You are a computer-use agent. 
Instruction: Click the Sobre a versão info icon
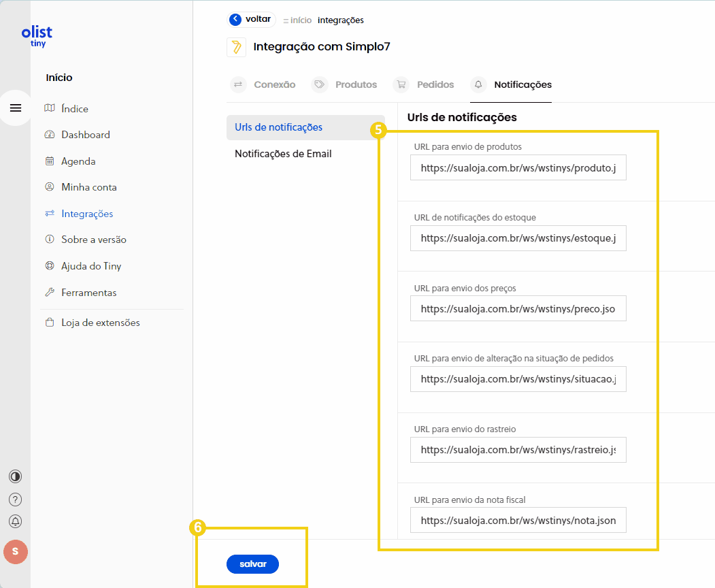pyautogui.click(x=49, y=240)
